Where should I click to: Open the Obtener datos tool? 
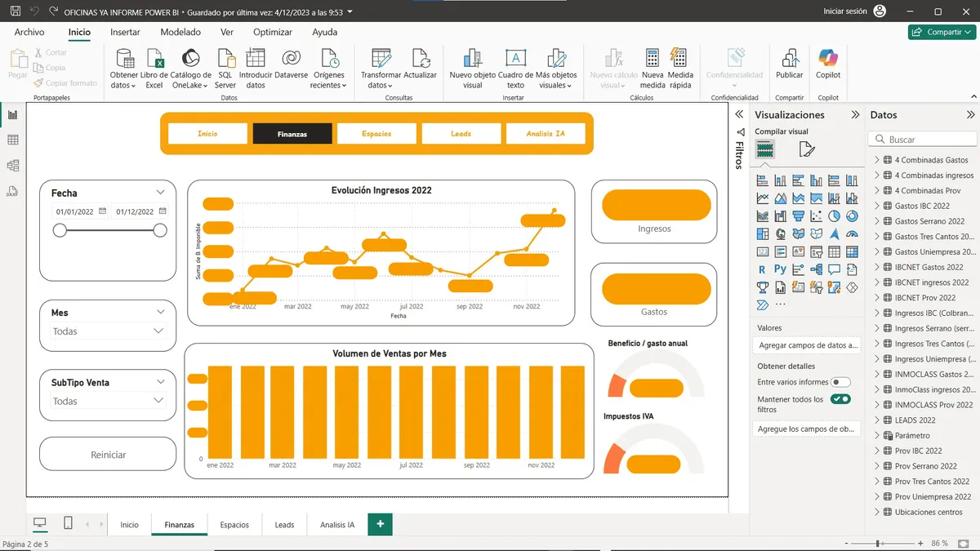pyautogui.click(x=124, y=69)
